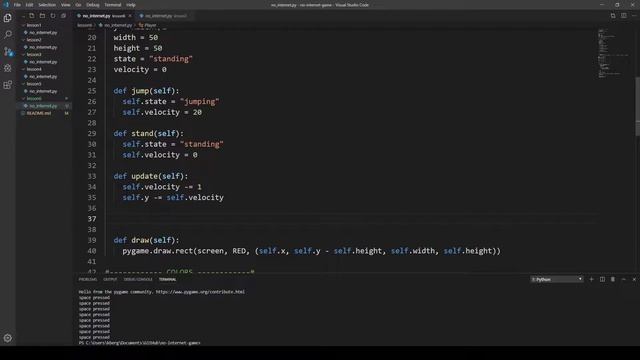The width and height of the screenshot is (640, 360).
Task: Open the '1: Python' terminal selector dropdown
Action: pos(557,280)
